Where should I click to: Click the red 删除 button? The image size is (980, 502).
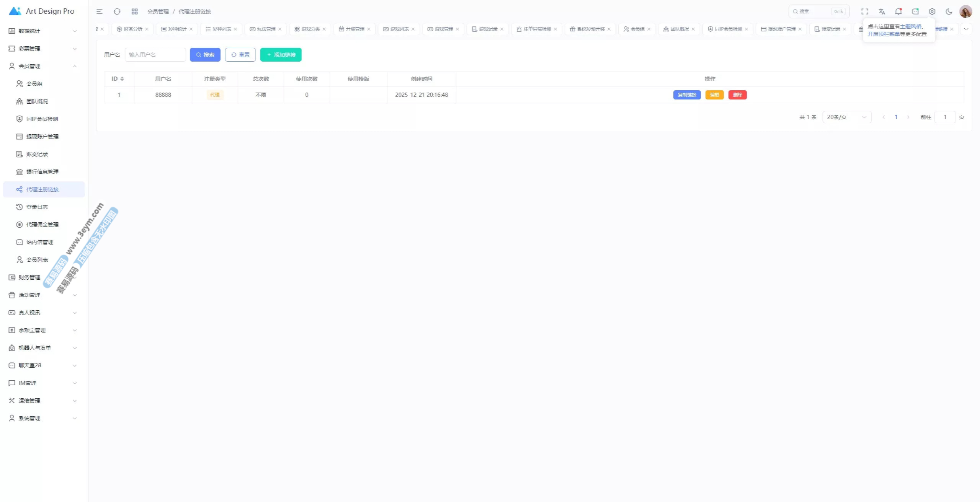(x=737, y=95)
